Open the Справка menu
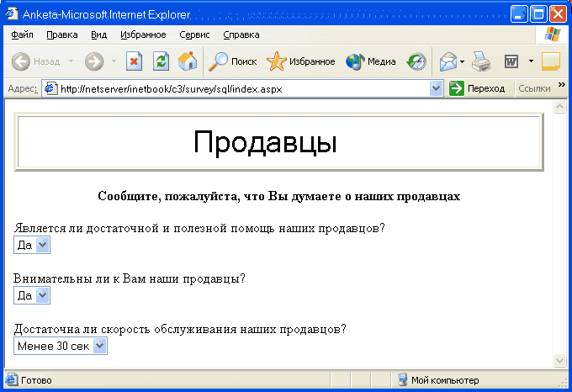 (x=241, y=35)
